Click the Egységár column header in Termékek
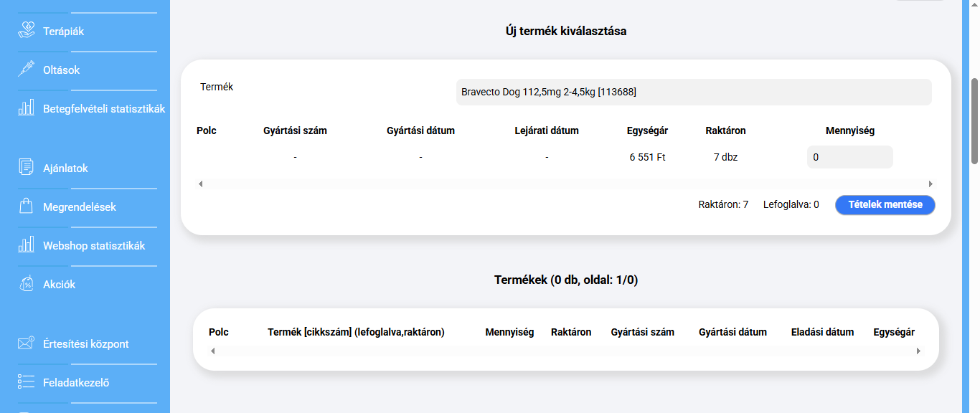Image resolution: width=980 pixels, height=413 pixels. (893, 332)
